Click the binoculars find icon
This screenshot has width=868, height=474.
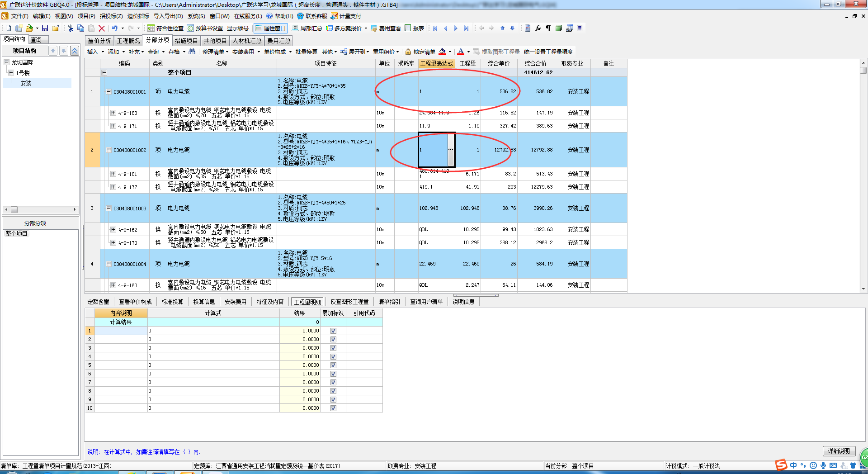(x=192, y=52)
